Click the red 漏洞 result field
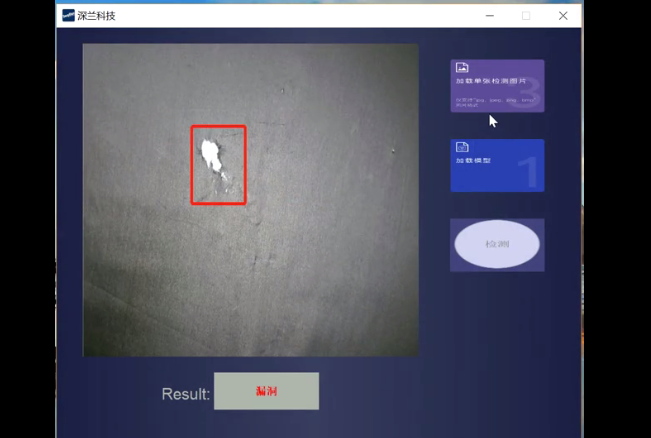Screen dimensions: 651x438 click(x=266, y=391)
